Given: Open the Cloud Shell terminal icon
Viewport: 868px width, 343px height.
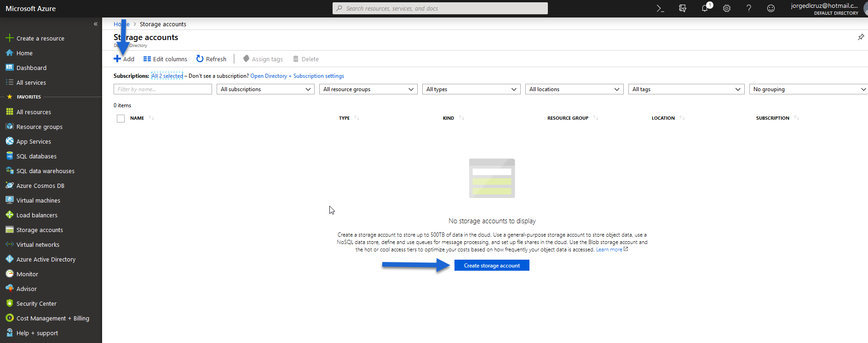Looking at the screenshot, I should (x=660, y=8).
